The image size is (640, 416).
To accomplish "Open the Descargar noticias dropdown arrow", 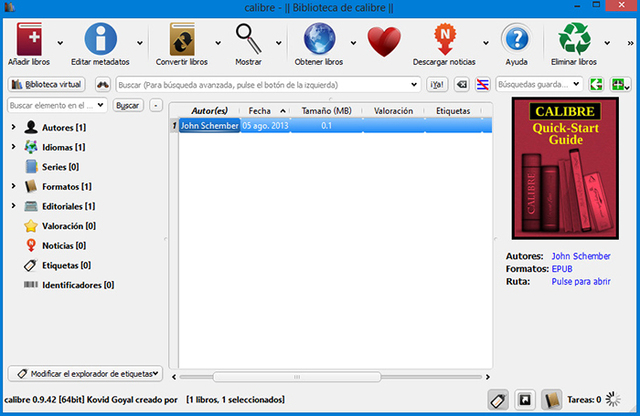I will tap(486, 43).
